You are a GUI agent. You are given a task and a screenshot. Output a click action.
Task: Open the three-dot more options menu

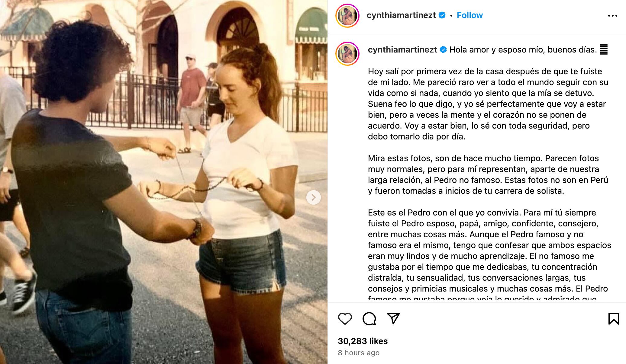pyautogui.click(x=612, y=16)
